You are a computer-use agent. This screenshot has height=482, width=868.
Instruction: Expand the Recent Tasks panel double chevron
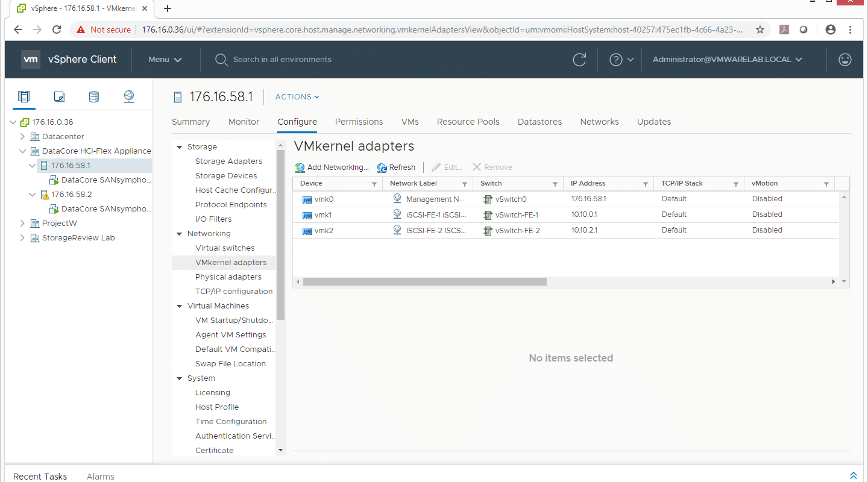click(853, 476)
